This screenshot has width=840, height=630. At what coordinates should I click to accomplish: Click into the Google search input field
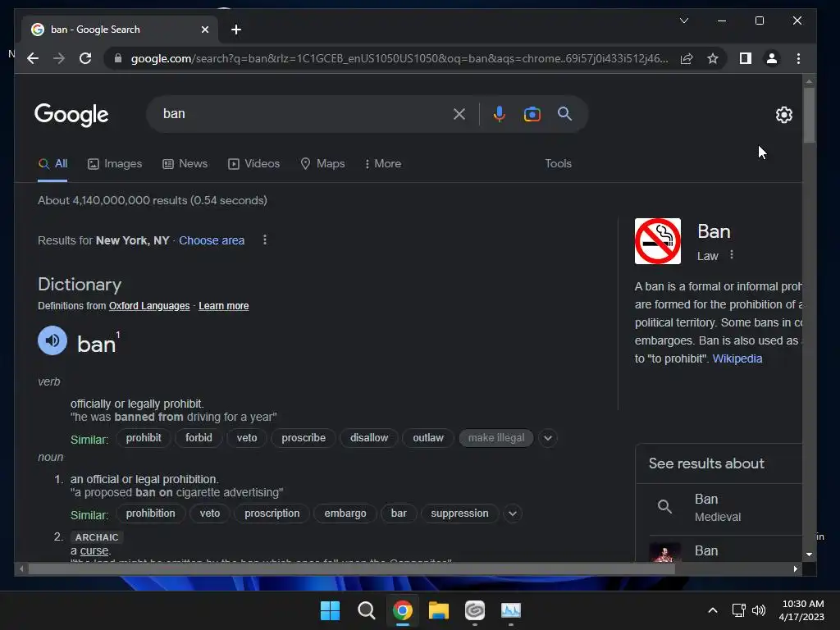coord(305,114)
